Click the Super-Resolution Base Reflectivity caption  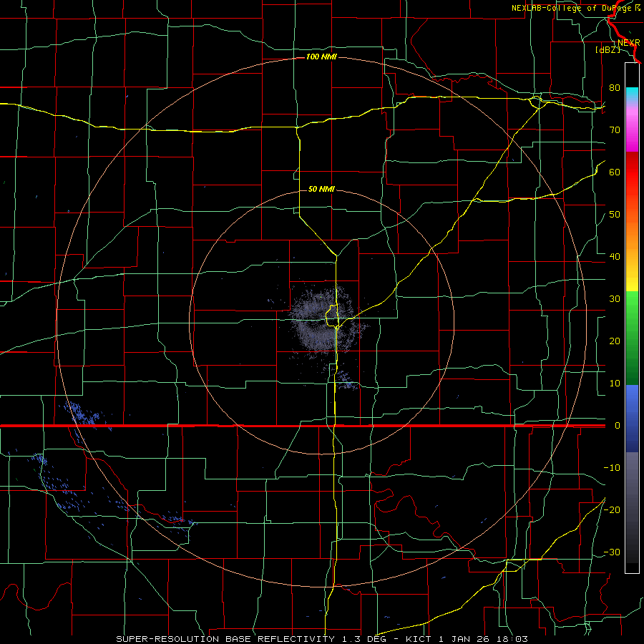225,639
